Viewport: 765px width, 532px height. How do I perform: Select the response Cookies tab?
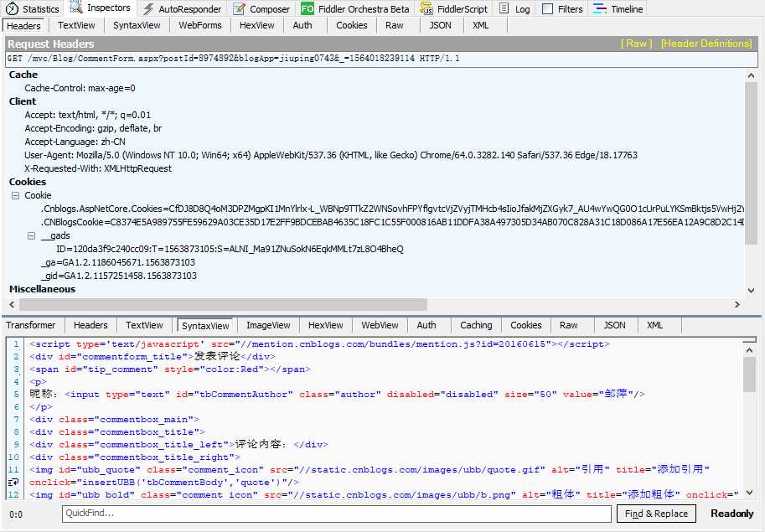point(526,325)
